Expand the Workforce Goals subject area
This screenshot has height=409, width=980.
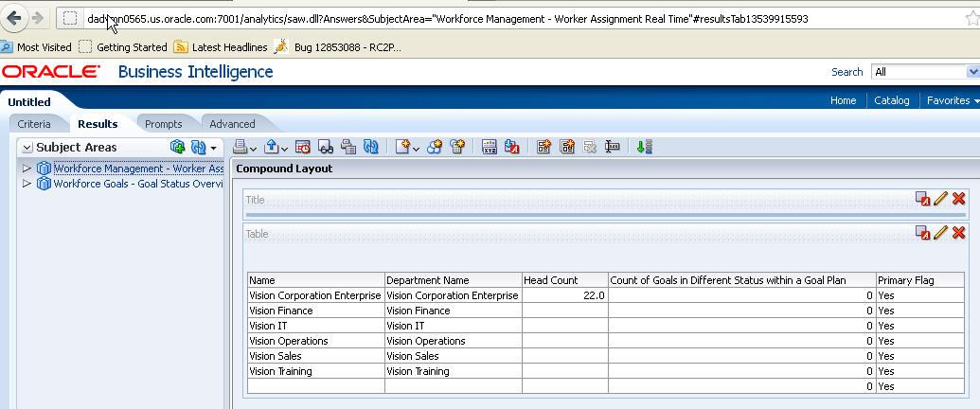27,184
